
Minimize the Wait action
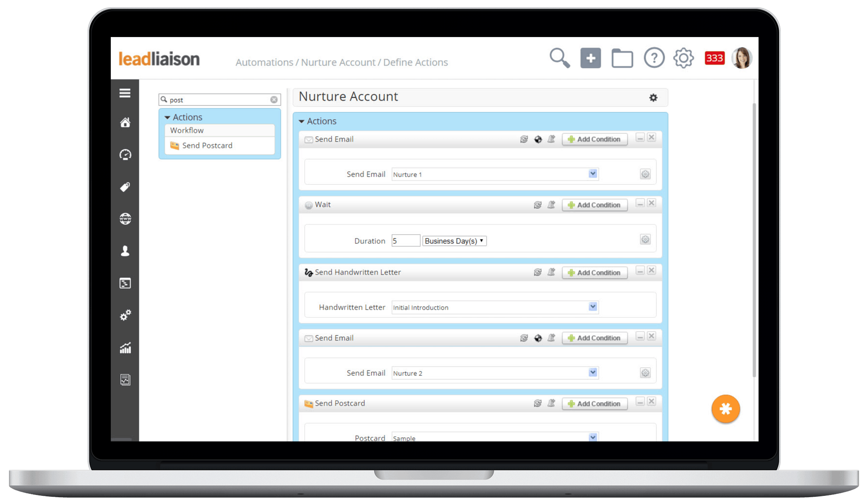[640, 204]
